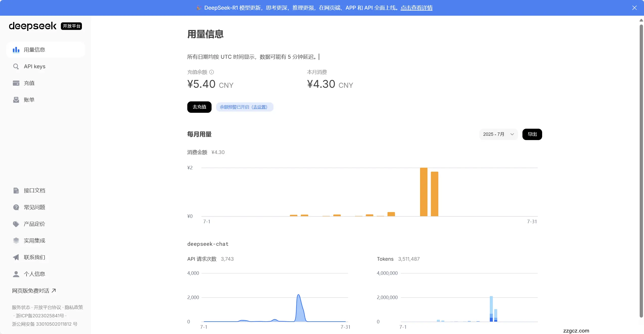Open the 个人信息 profile icon
Image resolution: width=644 pixels, height=334 pixels.
point(16,274)
